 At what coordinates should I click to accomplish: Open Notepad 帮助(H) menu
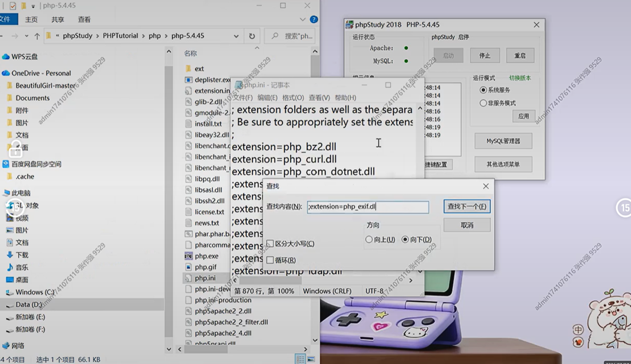coord(345,97)
